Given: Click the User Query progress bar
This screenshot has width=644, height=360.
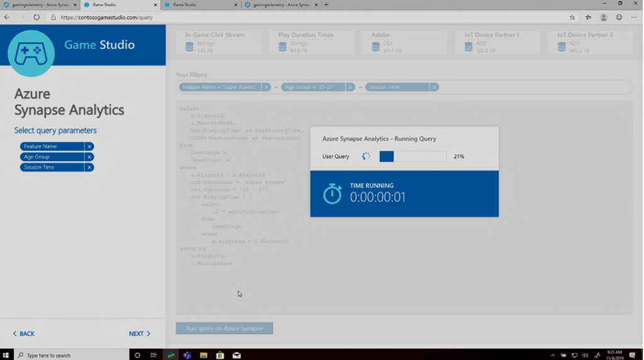Looking at the screenshot, I should (x=413, y=156).
